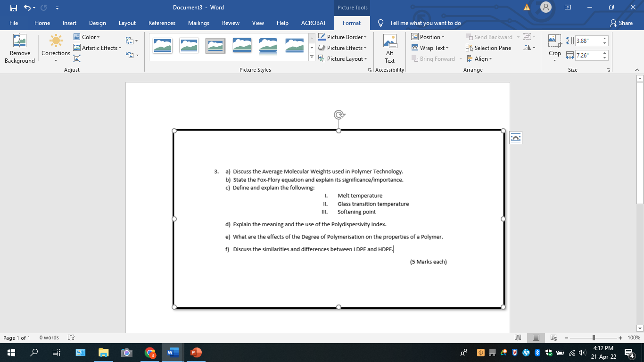The width and height of the screenshot is (644, 362).
Task: Click the Picture Effects button
Action: 343,48
